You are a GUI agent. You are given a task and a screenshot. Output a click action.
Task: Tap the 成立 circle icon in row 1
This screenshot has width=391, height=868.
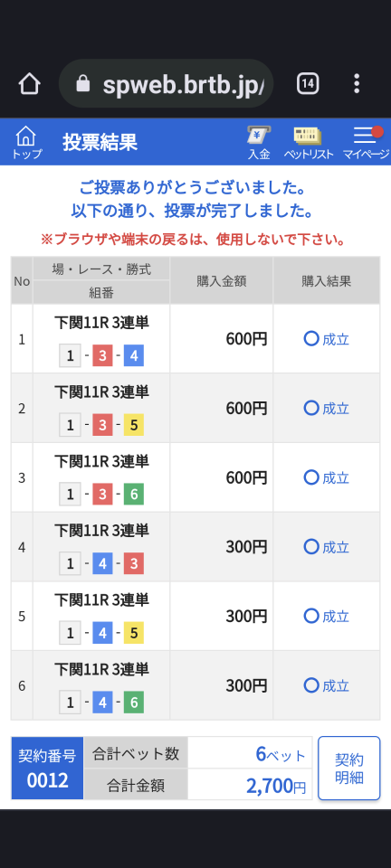tap(311, 338)
